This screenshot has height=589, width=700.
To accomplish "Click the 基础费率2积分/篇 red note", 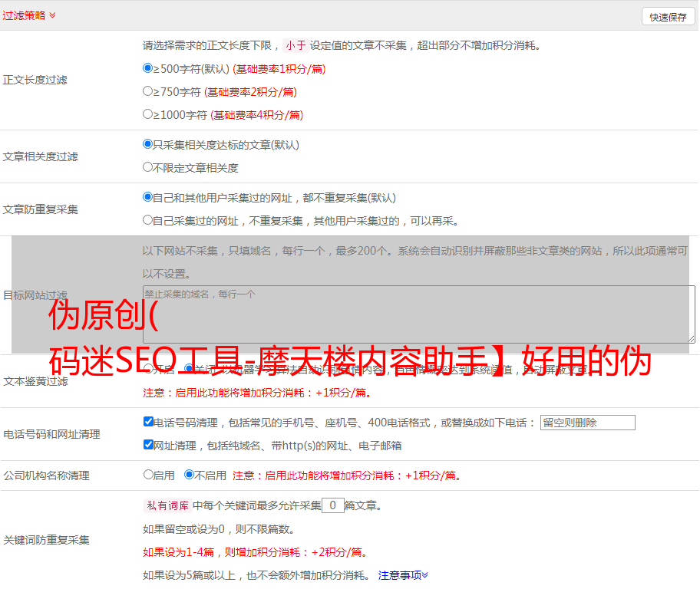I will tap(251, 92).
